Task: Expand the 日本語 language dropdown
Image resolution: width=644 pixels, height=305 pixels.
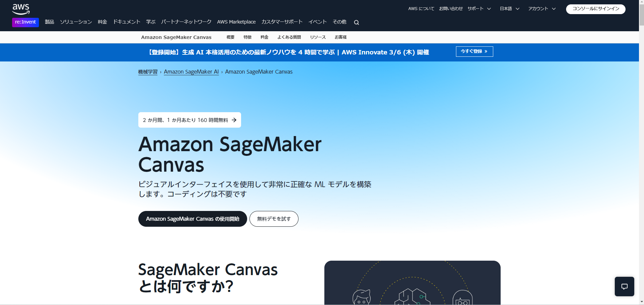Action: pyautogui.click(x=509, y=9)
